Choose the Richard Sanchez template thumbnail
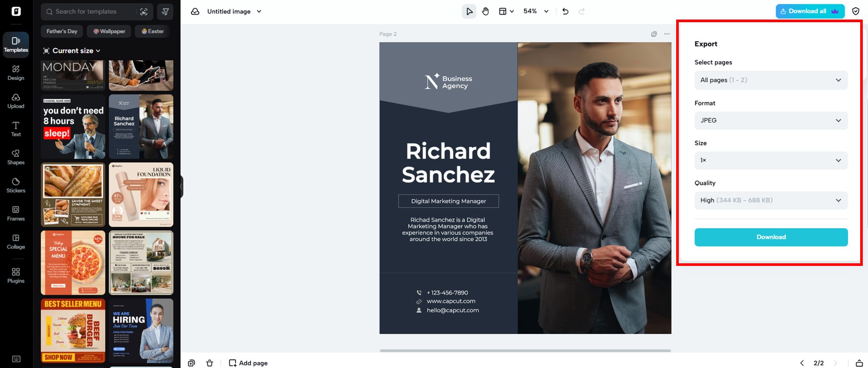Viewport: 868px width, 368px height. click(x=141, y=126)
